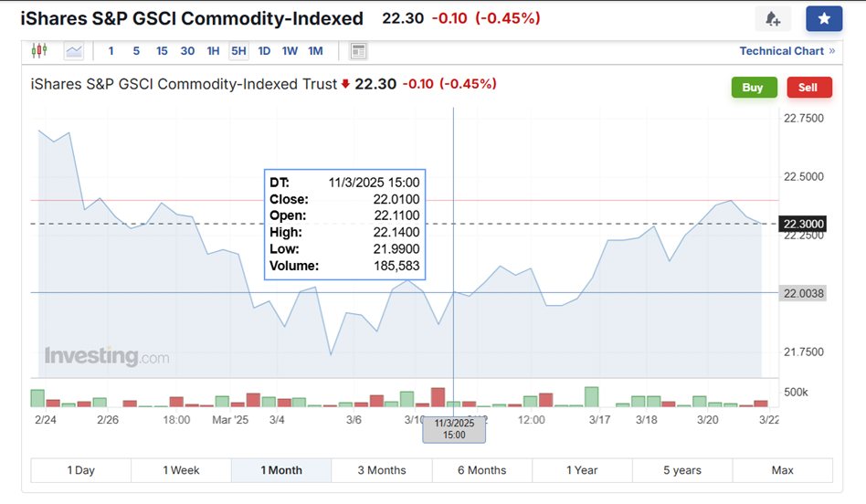Select 1W interval

click(x=290, y=51)
